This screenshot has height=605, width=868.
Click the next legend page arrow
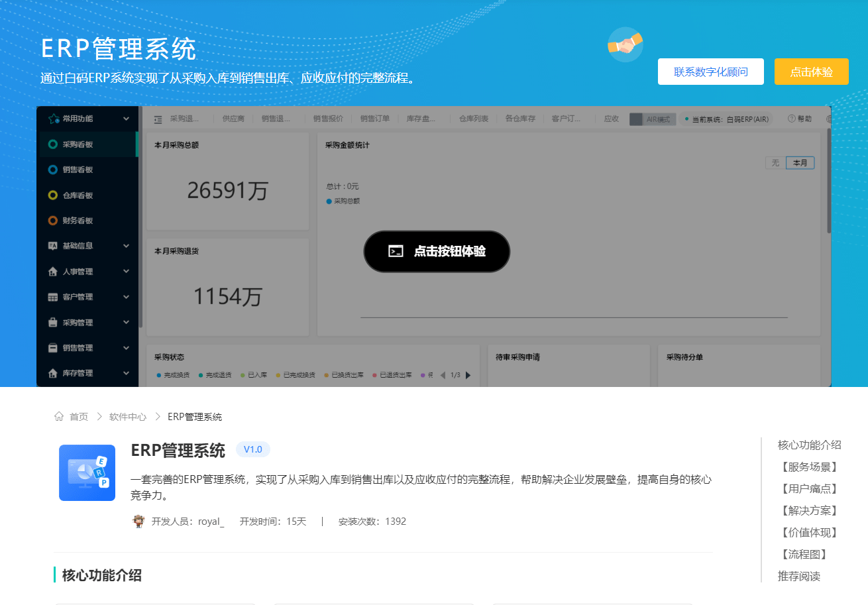pos(468,375)
